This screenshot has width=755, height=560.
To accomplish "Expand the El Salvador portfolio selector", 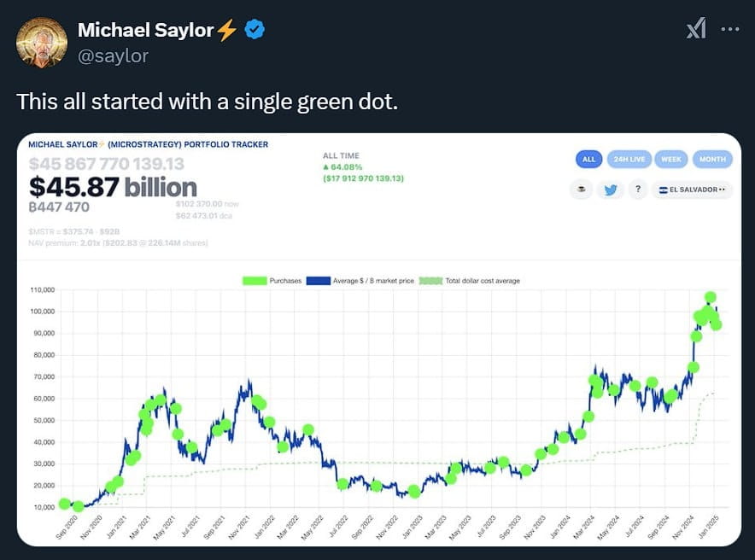I will 693,190.
